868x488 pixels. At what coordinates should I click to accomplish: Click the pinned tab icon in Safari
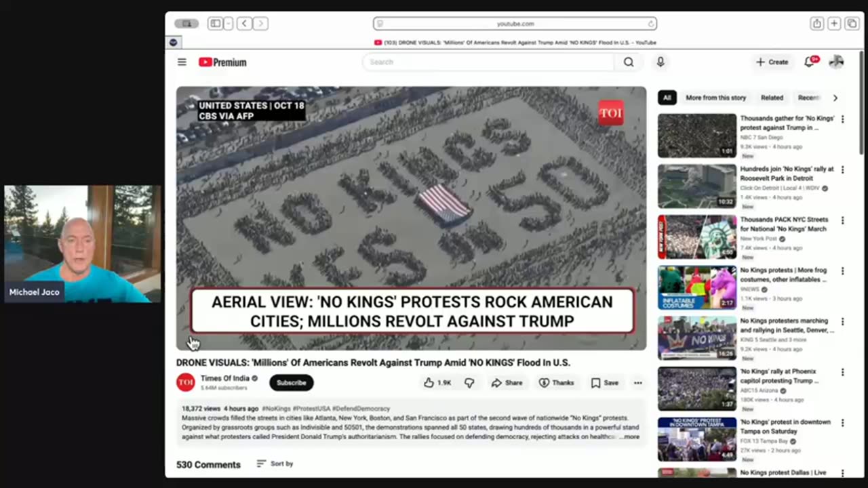tap(173, 42)
